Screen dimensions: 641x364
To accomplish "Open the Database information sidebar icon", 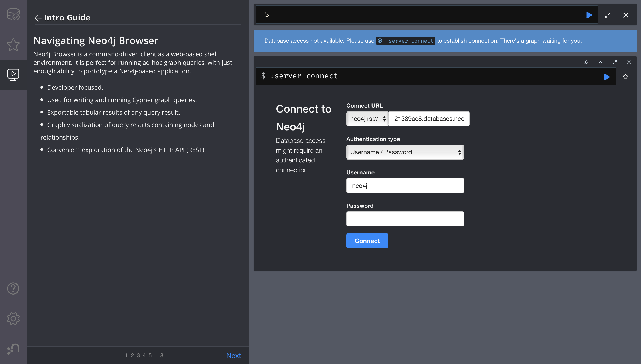I will point(13,14).
